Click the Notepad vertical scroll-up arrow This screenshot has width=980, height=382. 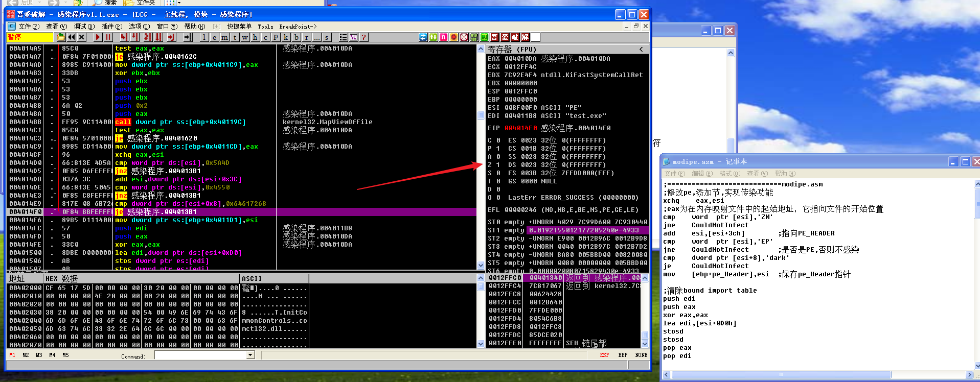click(x=977, y=184)
